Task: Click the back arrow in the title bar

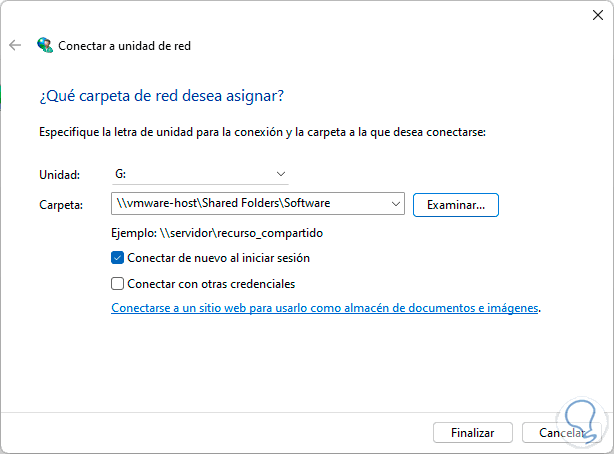Action: coord(14,45)
